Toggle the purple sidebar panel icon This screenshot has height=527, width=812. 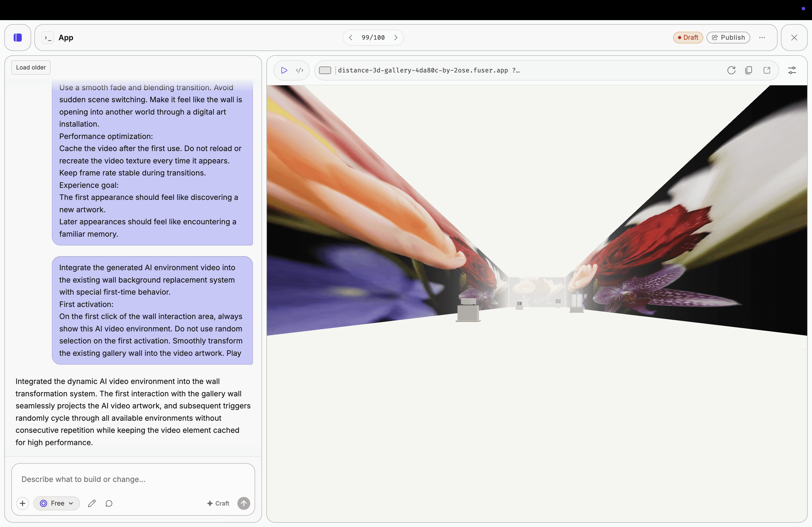pos(18,38)
